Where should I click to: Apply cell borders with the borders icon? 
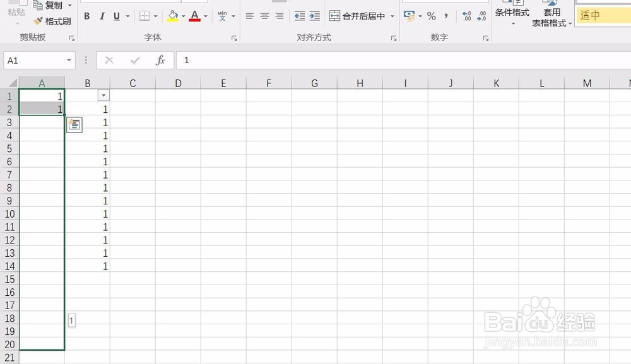(x=144, y=16)
